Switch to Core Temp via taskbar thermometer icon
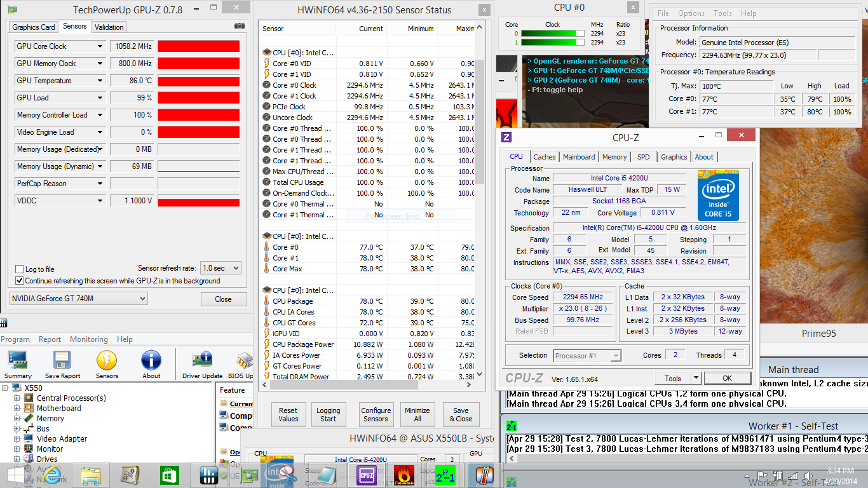Screen dimensions: 868x488 click(x=484, y=474)
